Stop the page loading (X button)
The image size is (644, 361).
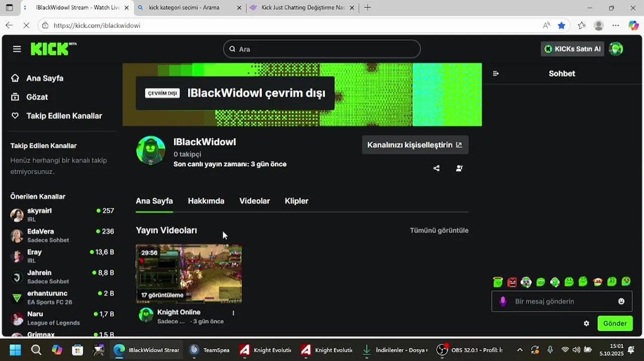pos(27,26)
